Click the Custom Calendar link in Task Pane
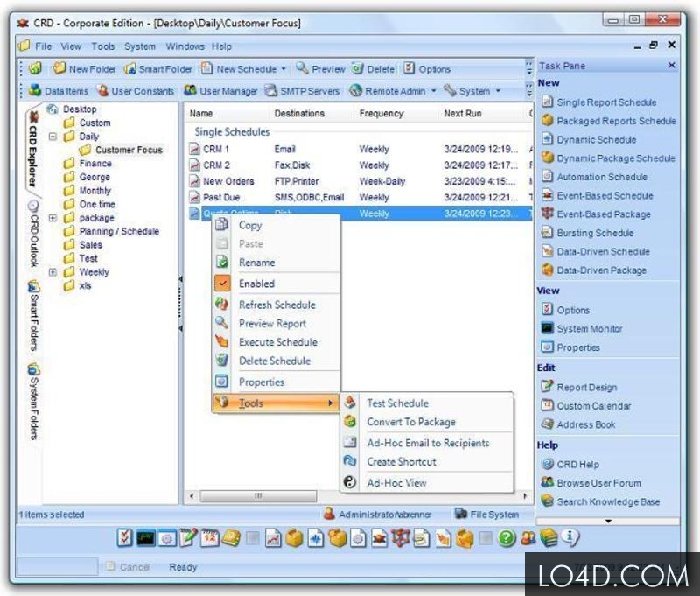 (594, 406)
